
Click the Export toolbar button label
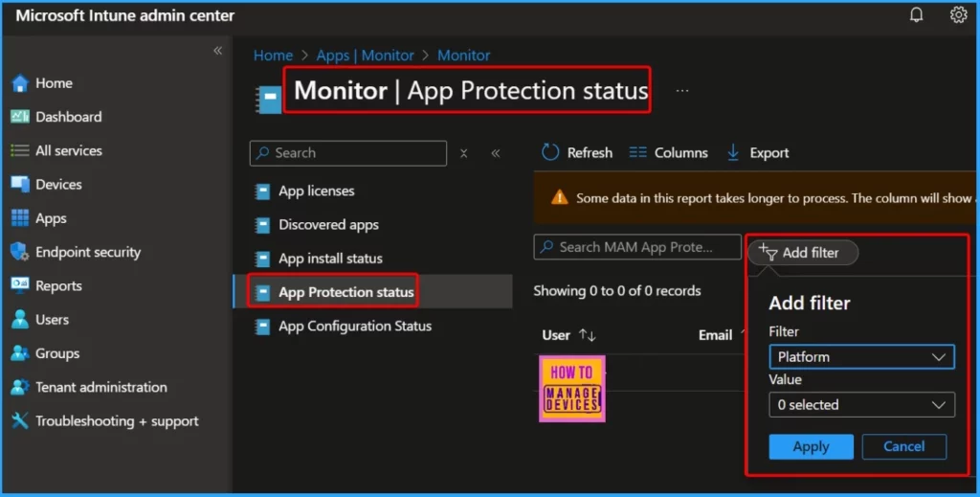[x=768, y=152]
